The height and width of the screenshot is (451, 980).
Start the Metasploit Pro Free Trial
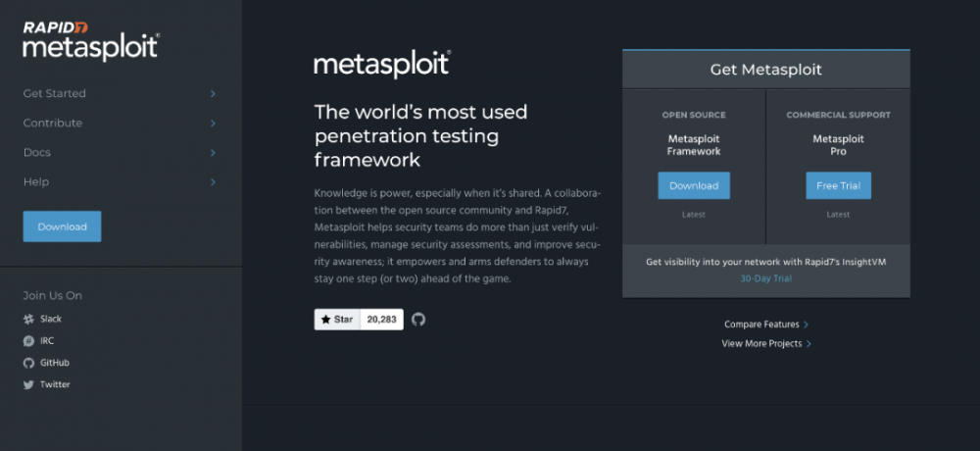point(838,185)
